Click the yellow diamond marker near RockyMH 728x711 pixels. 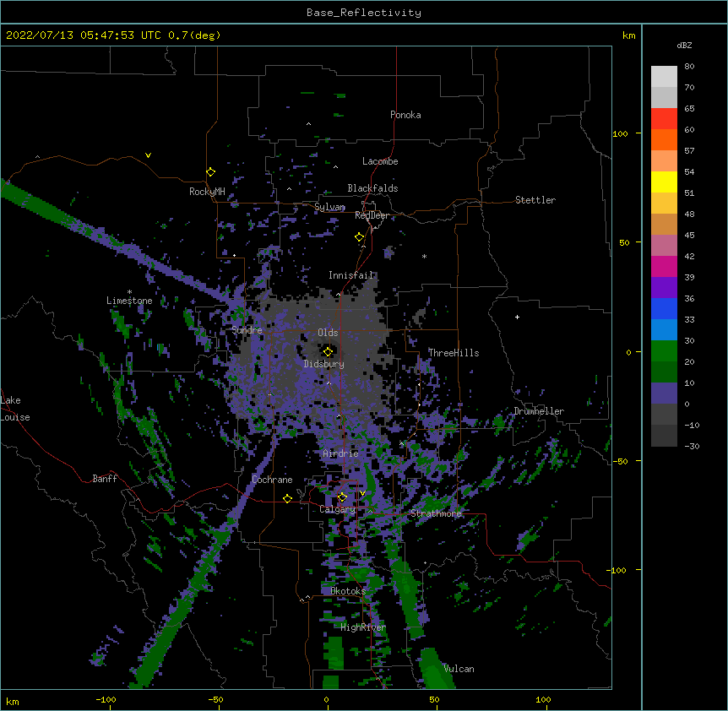point(210,171)
